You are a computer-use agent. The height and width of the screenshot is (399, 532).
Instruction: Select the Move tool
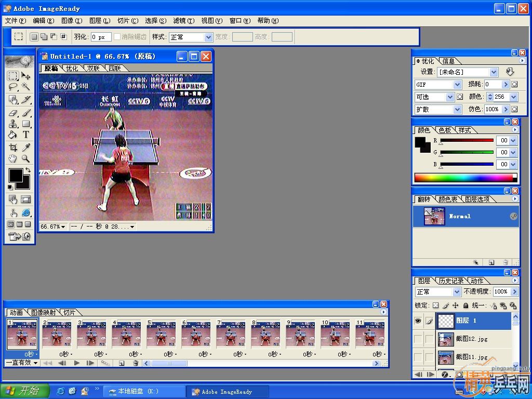coord(26,75)
